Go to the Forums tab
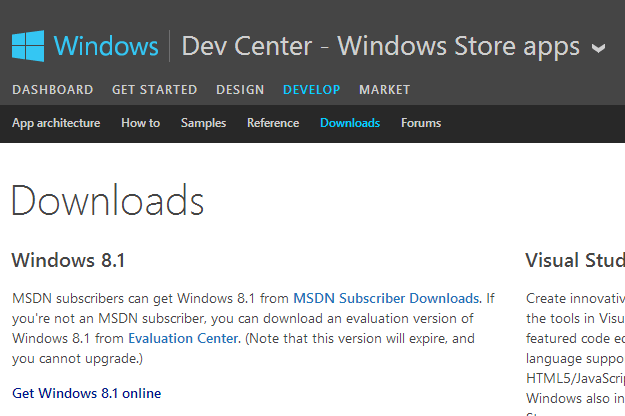 [421, 124]
